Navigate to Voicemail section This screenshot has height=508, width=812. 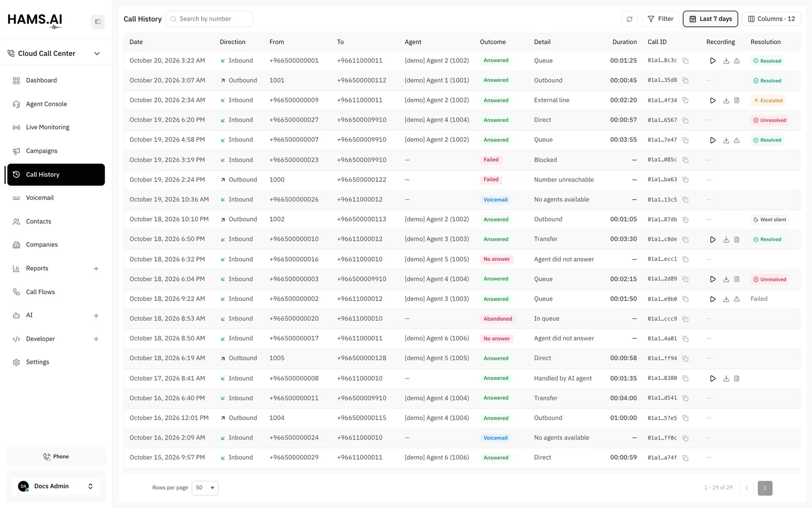tap(55, 198)
